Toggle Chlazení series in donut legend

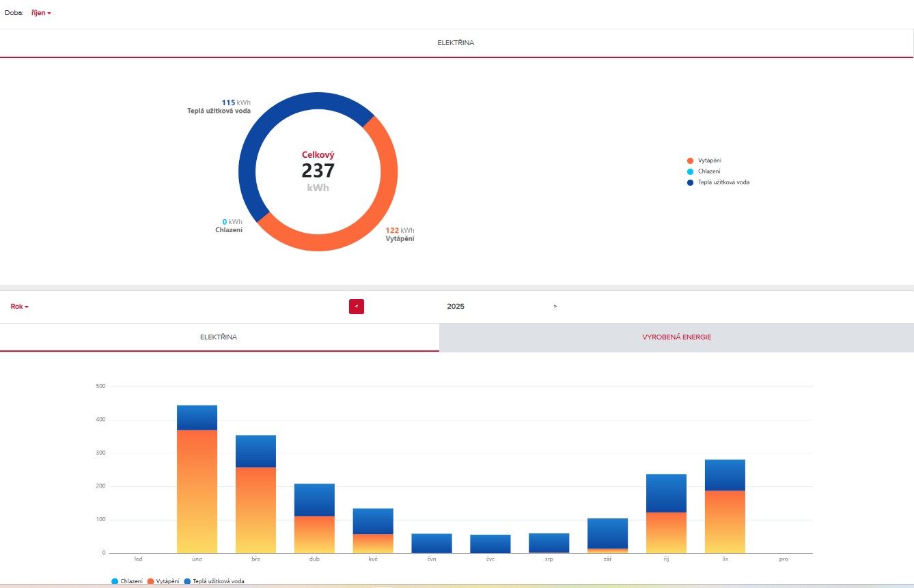point(708,171)
